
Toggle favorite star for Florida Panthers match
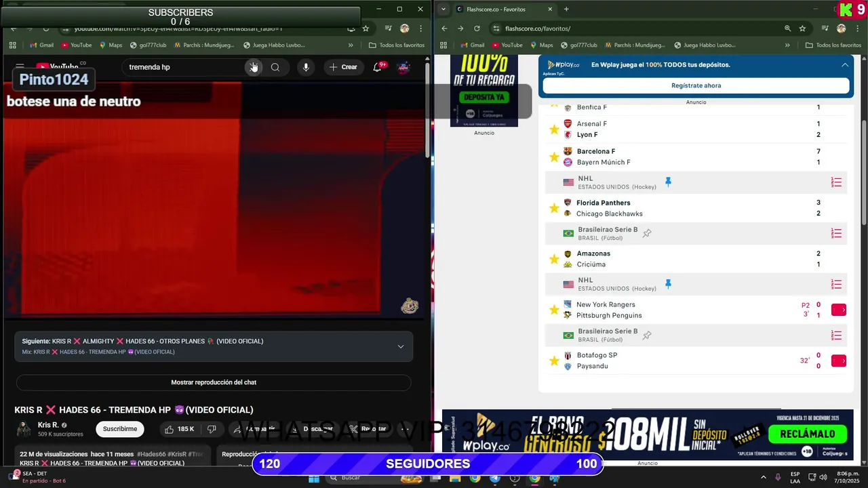point(554,208)
